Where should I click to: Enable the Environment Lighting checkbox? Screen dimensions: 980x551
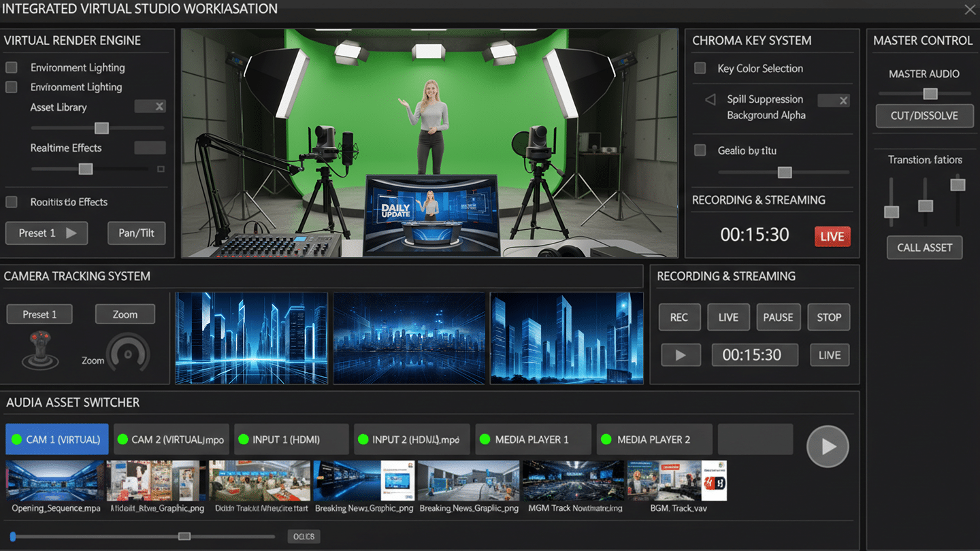point(11,67)
